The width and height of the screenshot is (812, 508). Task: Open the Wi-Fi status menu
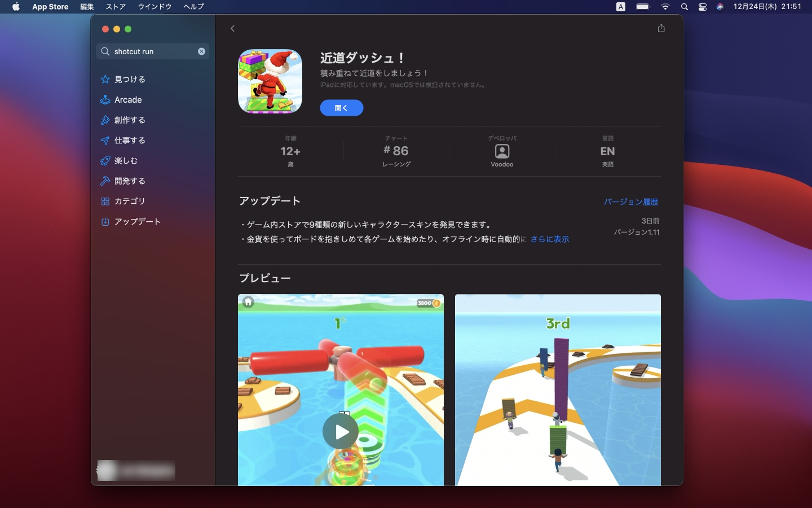[665, 7]
